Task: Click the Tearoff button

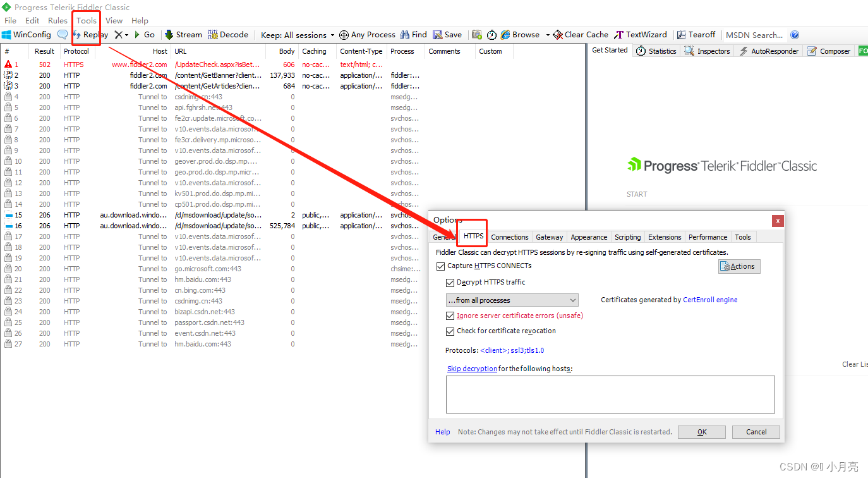Action: coord(696,35)
